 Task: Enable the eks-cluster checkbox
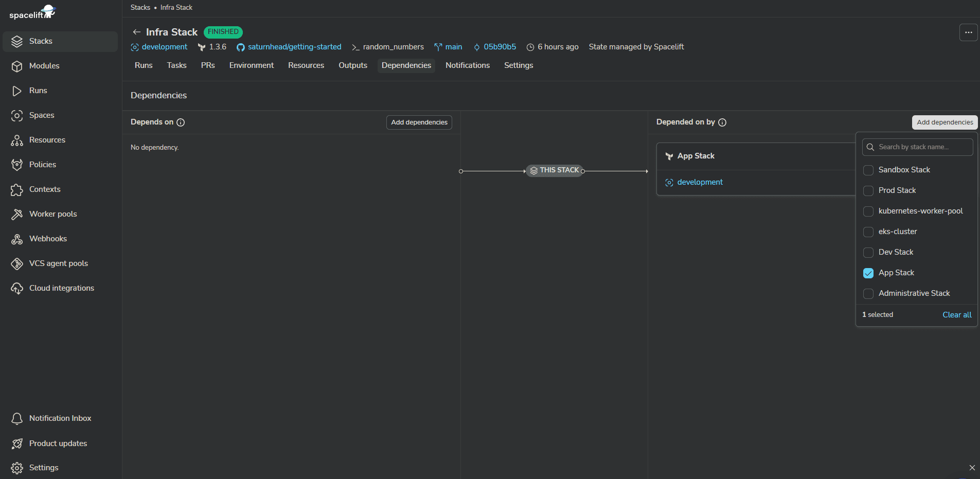tap(869, 232)
